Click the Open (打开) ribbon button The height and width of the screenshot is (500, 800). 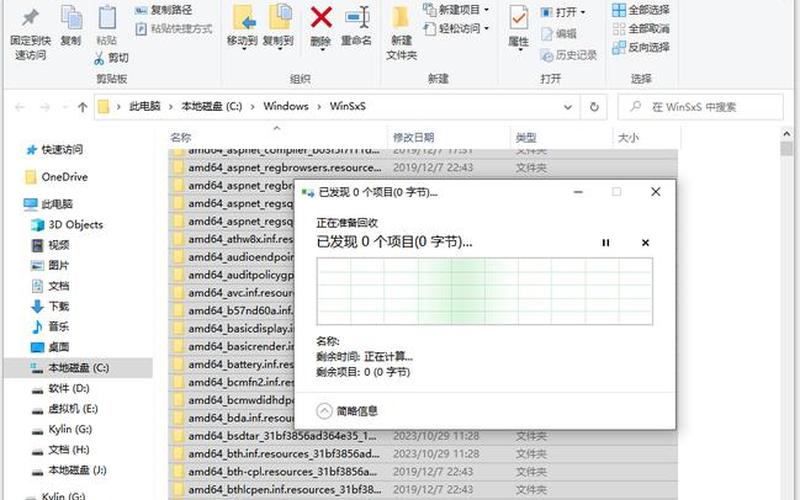pos(563,12)
